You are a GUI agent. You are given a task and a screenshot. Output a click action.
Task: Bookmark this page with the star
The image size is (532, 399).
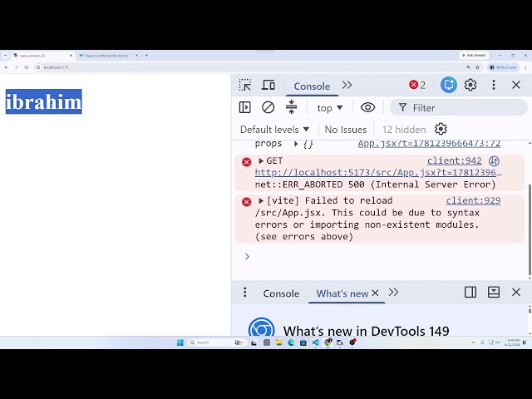477,67
